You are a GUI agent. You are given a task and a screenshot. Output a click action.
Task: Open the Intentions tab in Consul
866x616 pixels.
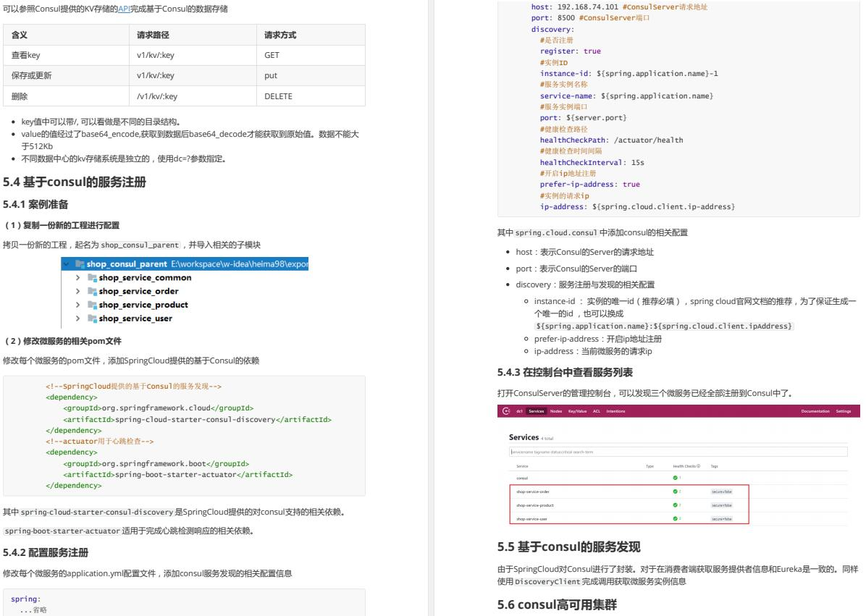pos(615,411)
